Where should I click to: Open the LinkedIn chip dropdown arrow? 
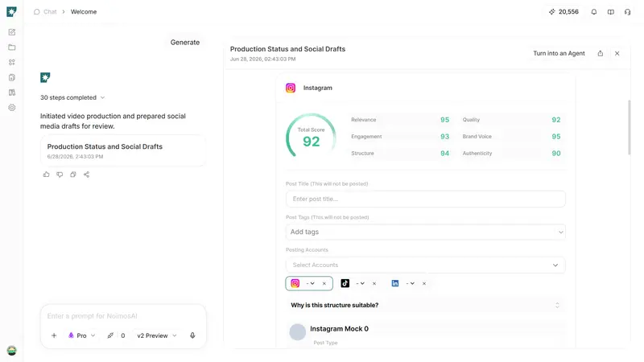click(x=412, y=283)
